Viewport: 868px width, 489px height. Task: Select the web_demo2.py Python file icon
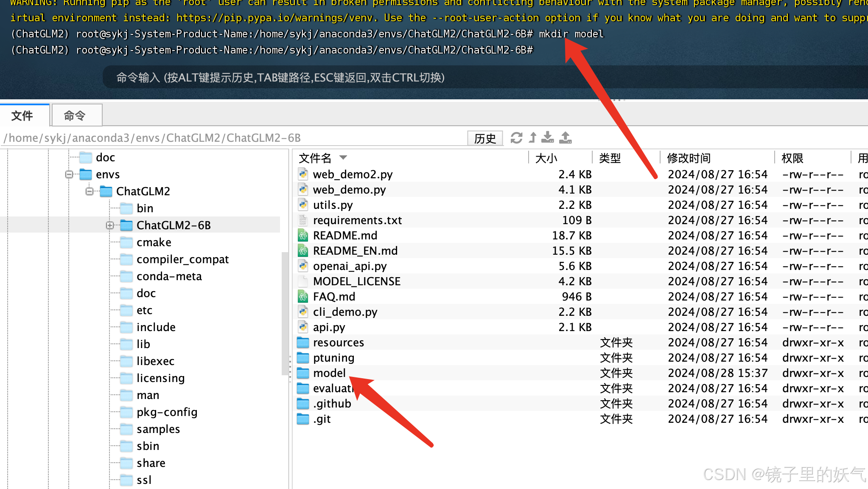coord(303,174)
